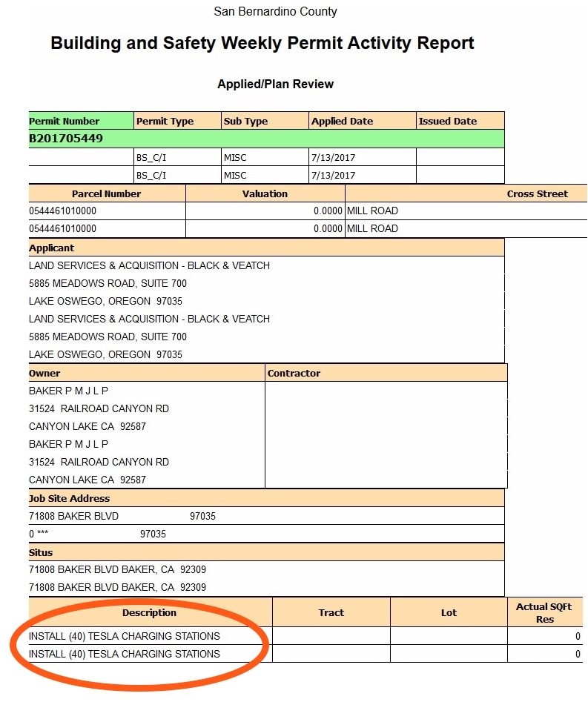Select the Contractor section header
588x702 pixels.
[x=294, y=373]
